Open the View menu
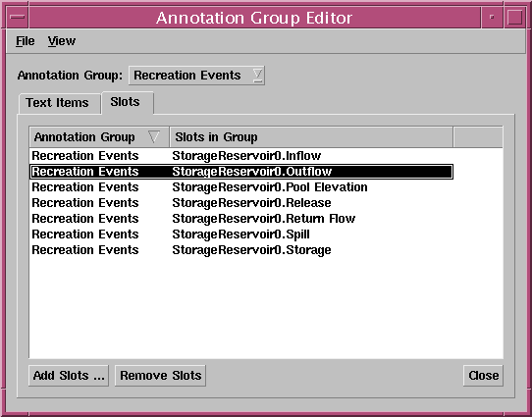The width and height of the screenshot is (532, 417). [x=62, y=41]
